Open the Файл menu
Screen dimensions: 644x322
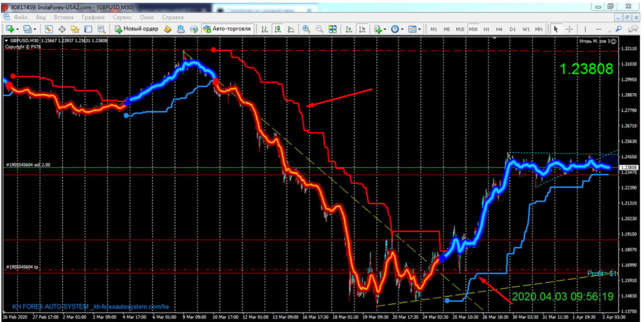pyautogui.click(x=21, y=17)
